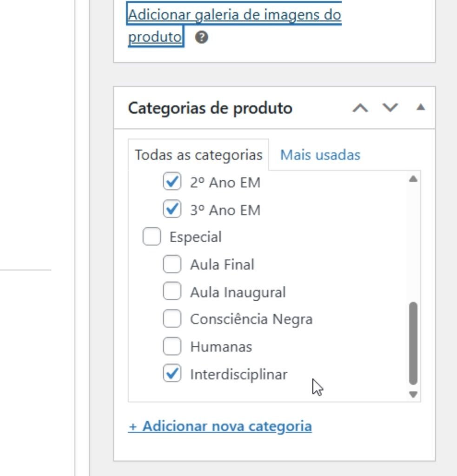Select the Consciência Negra category
The height and width of the screenshot is (476, 457).
pyautogui.click(x=172, y=319)
